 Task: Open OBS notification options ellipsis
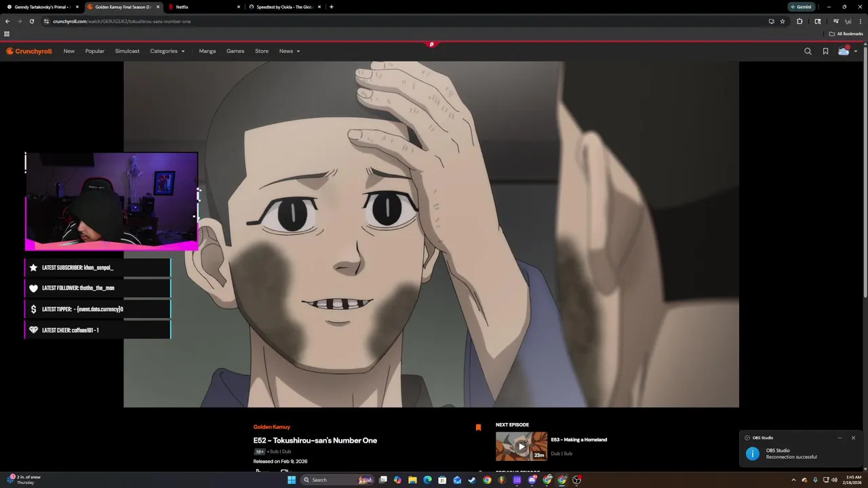[x=840, y=438]
